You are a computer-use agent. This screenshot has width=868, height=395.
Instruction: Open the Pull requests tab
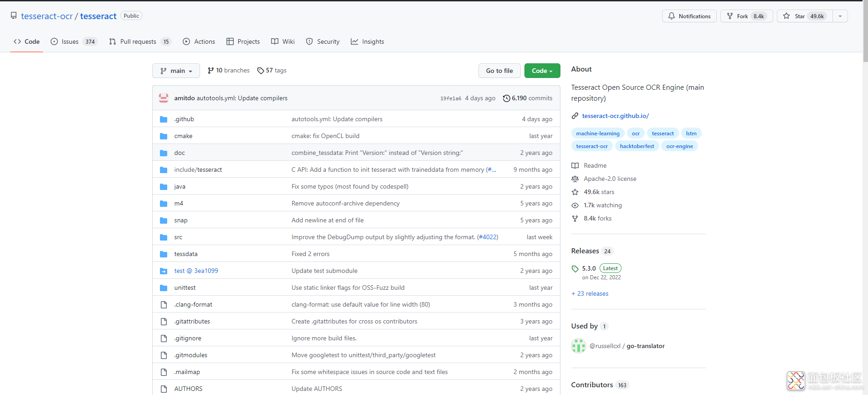(140, 41)
